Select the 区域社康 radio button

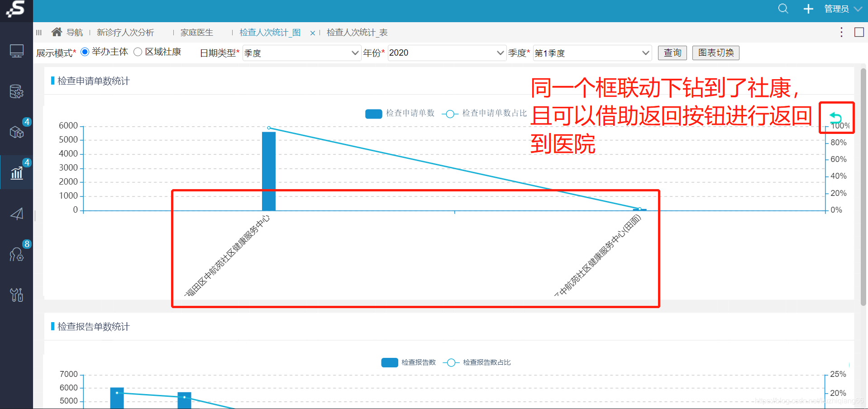pyautogui.click(x=138, y=52)
